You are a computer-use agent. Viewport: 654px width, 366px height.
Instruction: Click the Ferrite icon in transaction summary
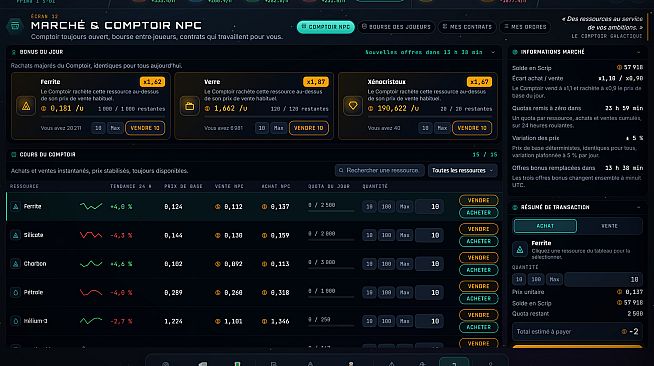pyautogui.click(x=520, y=250)
